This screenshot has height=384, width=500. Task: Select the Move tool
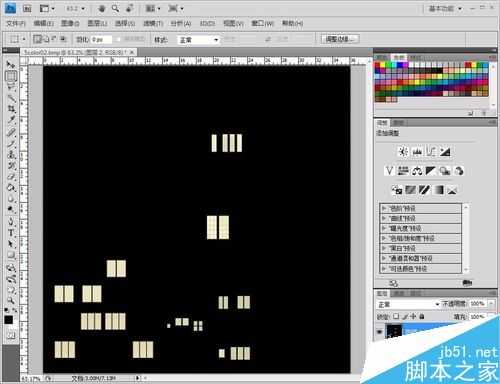(x=11, y=65)
